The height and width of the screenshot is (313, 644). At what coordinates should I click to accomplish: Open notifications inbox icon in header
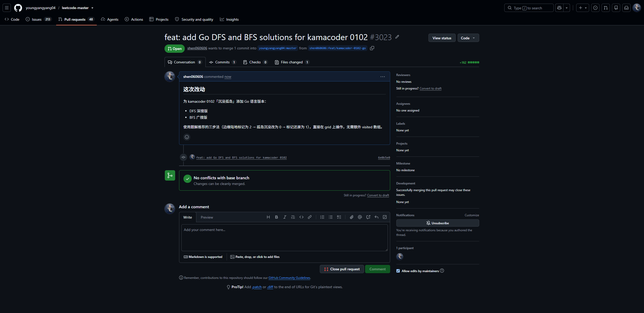pyautogui.click(x=626, y=8)
